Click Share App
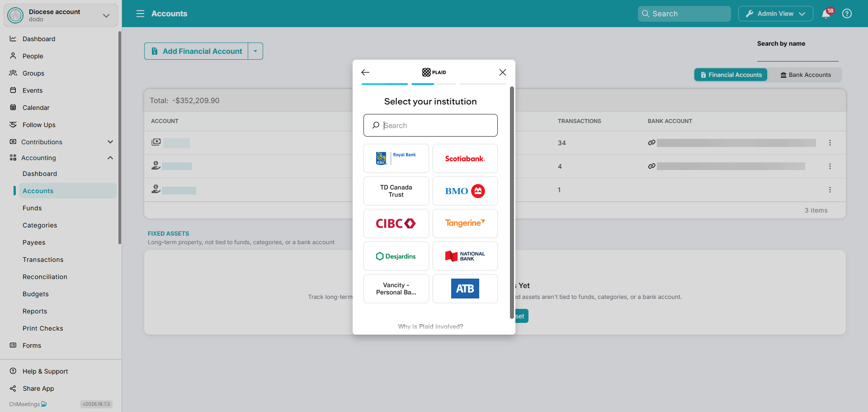The width and height of the screenshot is (868, 412). pyautogui.click(x=38, y=388)
